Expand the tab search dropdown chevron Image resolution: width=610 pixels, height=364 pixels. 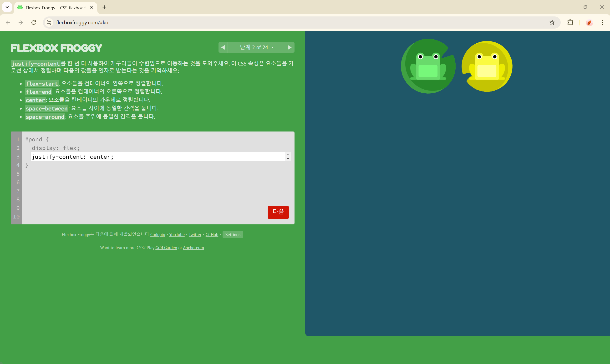click(7, 7)
